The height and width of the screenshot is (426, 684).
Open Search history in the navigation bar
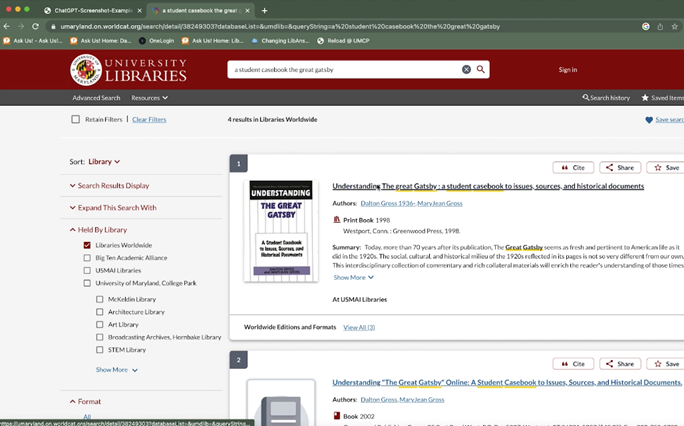[606, 98]
